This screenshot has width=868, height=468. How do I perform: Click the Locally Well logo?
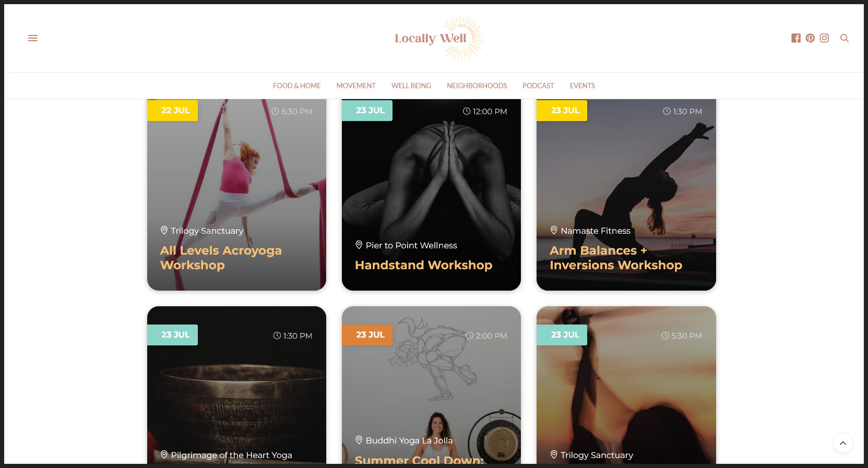(439, 38)
